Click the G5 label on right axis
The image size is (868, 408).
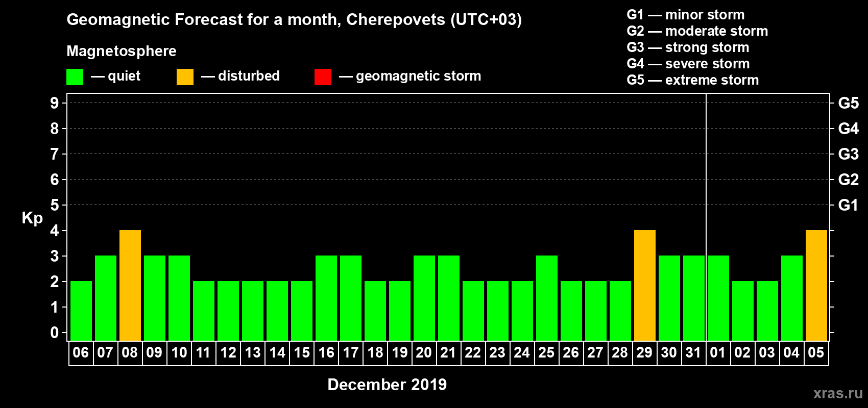[849, 103]
